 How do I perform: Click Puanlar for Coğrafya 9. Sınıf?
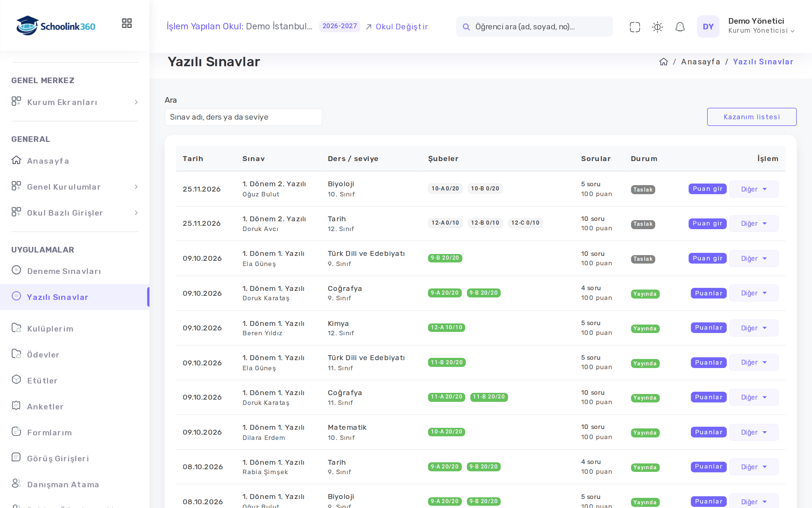click(x=709, y=293)
